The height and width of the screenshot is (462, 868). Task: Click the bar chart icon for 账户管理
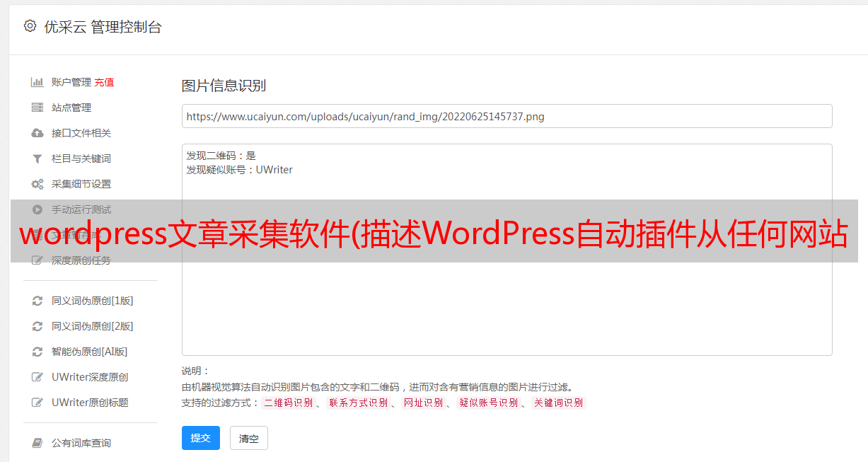coord(37,82)
